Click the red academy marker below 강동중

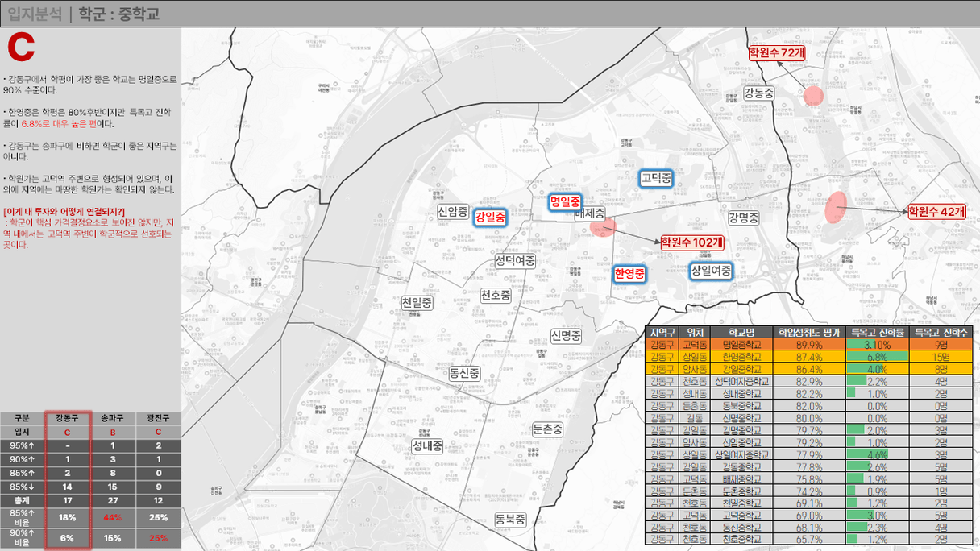click(x=814, y=97)
